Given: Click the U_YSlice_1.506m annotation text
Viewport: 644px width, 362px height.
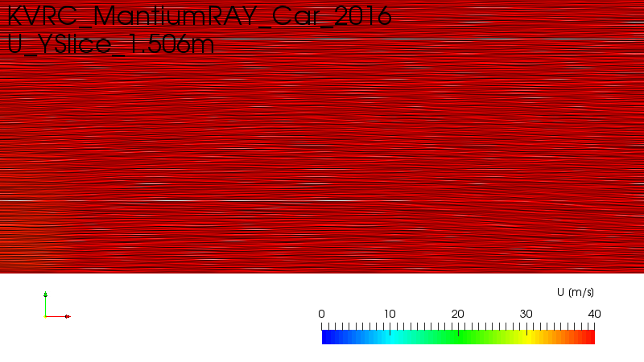Looking at the screenshot, I should pos(111,44).
